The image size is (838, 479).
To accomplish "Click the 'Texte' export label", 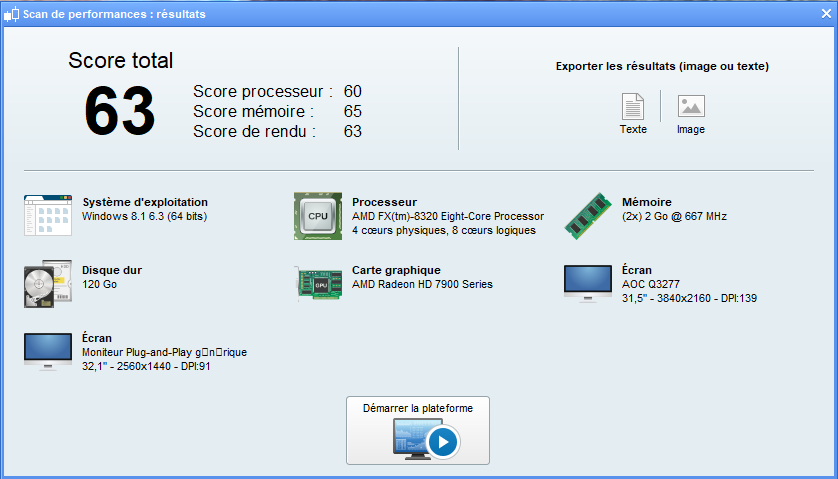I will 633,129.
